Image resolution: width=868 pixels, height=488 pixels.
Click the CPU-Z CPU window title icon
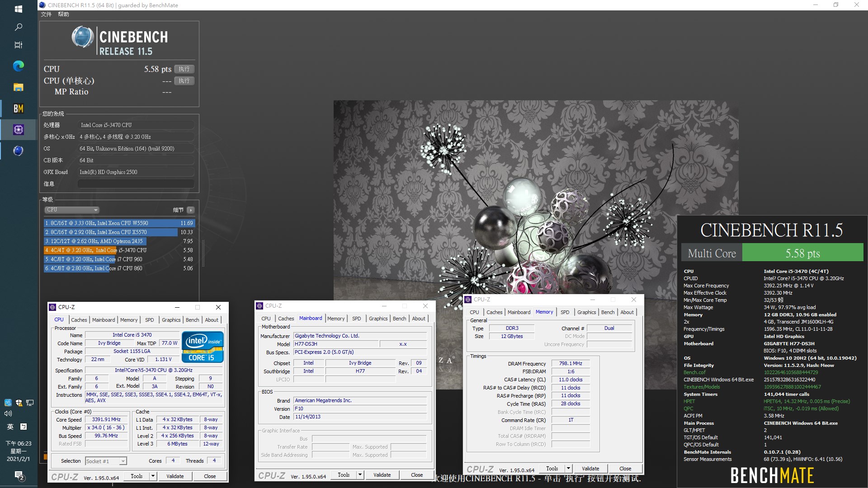click(x=52, y=307)
